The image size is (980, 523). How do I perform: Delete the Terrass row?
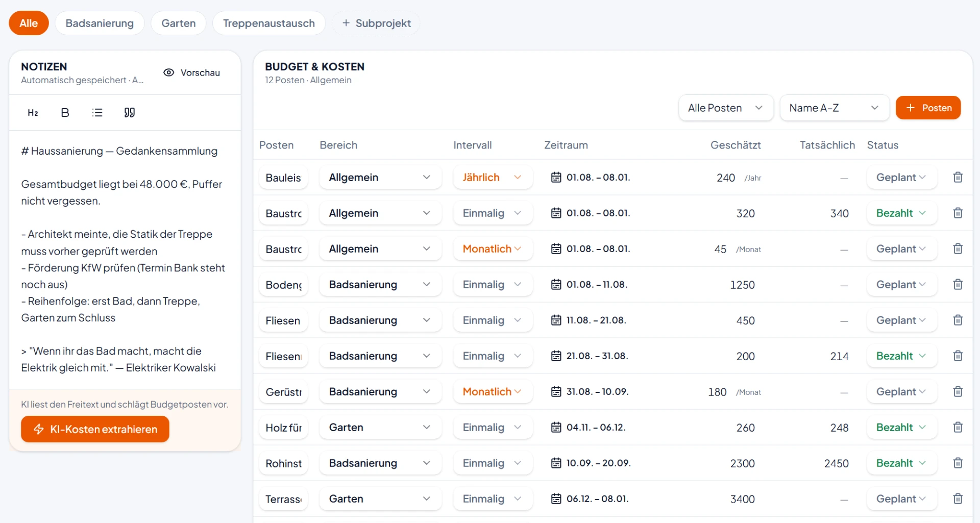point(958,499)
